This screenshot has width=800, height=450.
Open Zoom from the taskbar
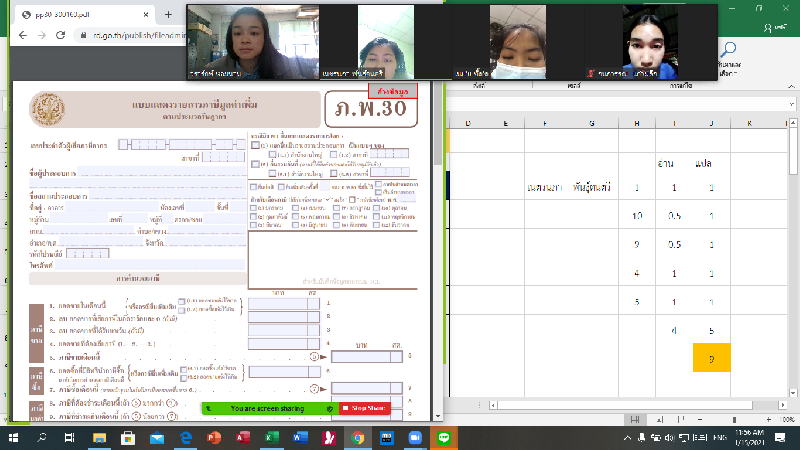pyautogui.click(x=415, y=438)
